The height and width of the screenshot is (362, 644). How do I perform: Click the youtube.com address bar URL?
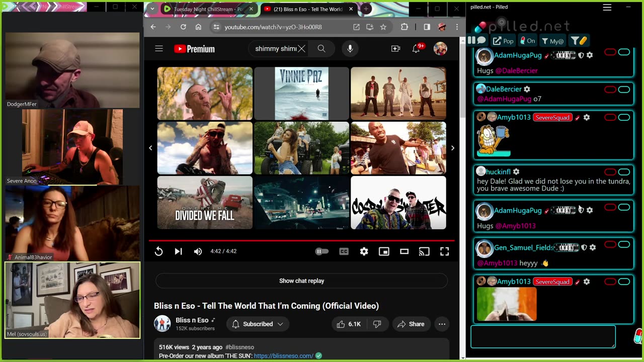click(x=273, y=27)
